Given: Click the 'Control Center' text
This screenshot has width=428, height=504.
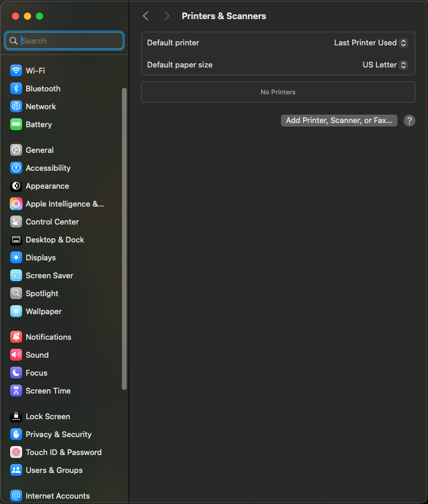Looking at the screenshot, I should click(x=52, y=222).
